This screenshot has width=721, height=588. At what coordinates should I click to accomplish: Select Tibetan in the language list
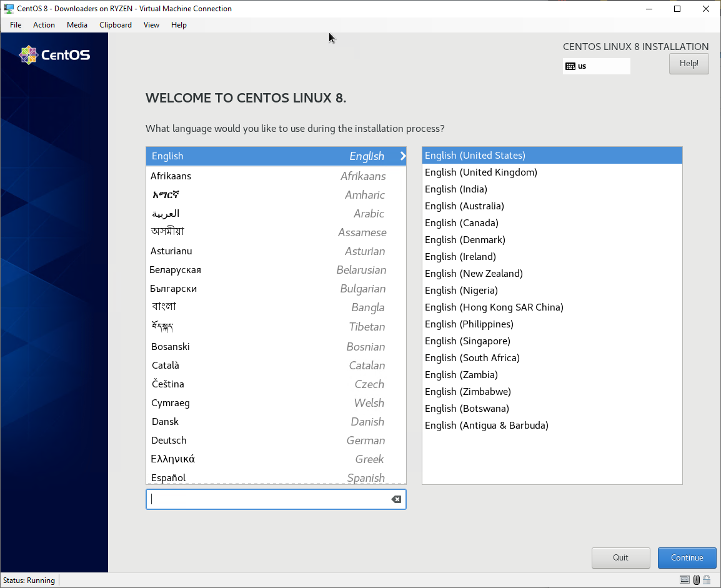tap(276, 327)
